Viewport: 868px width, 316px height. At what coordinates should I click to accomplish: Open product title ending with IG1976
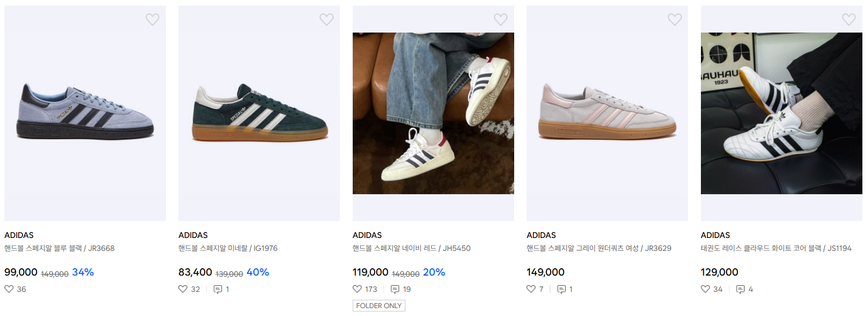click(228, 248)
